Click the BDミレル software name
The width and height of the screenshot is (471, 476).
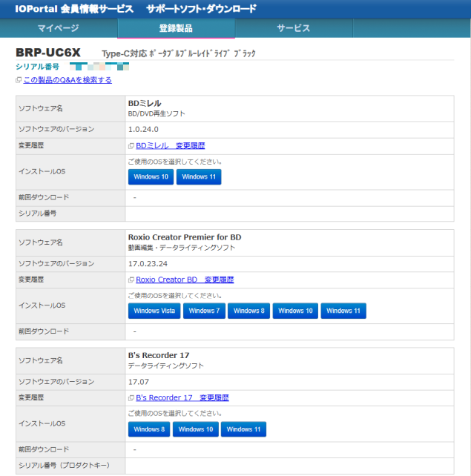[145, 104]
